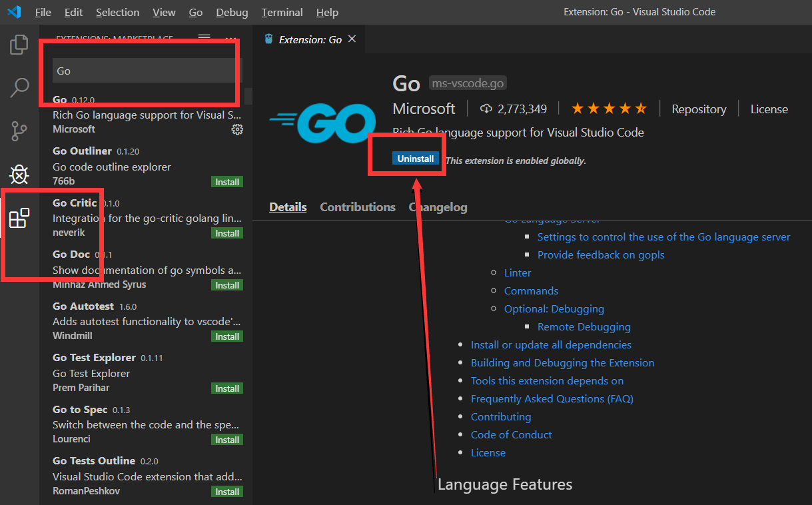The height and width of the screenshot is (505, 812).
Task: Select Go Doc extension row
Action: click(x=147, y=269)
